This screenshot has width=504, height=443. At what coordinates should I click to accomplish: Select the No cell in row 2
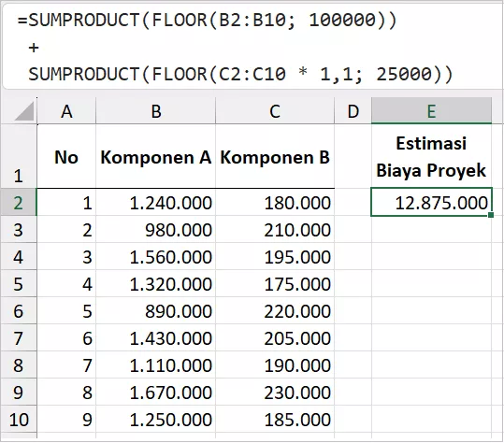66,203
